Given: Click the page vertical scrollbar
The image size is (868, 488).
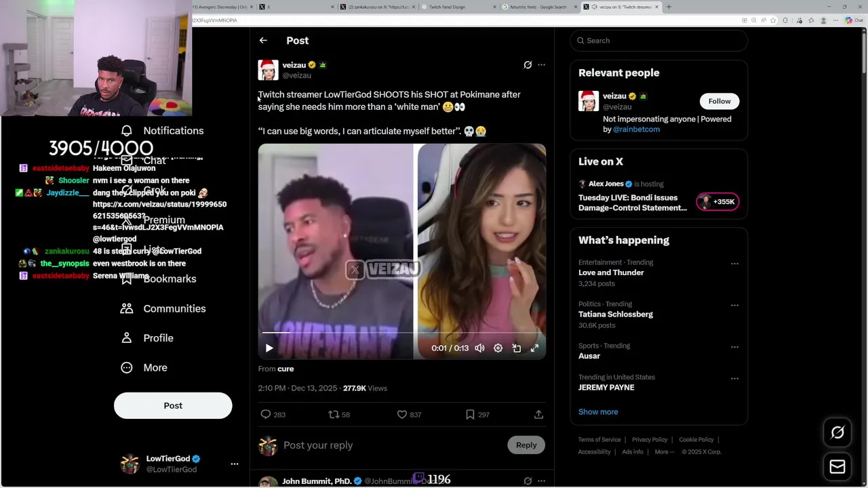Looking at the screenshot, I should 864,53.
